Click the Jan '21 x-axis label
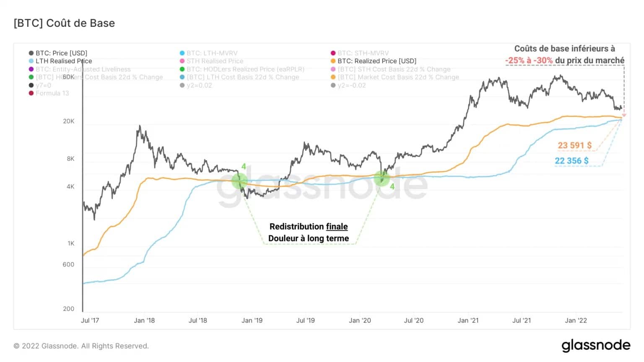This screenshot has height=362, width=644. tap(468, 321)
